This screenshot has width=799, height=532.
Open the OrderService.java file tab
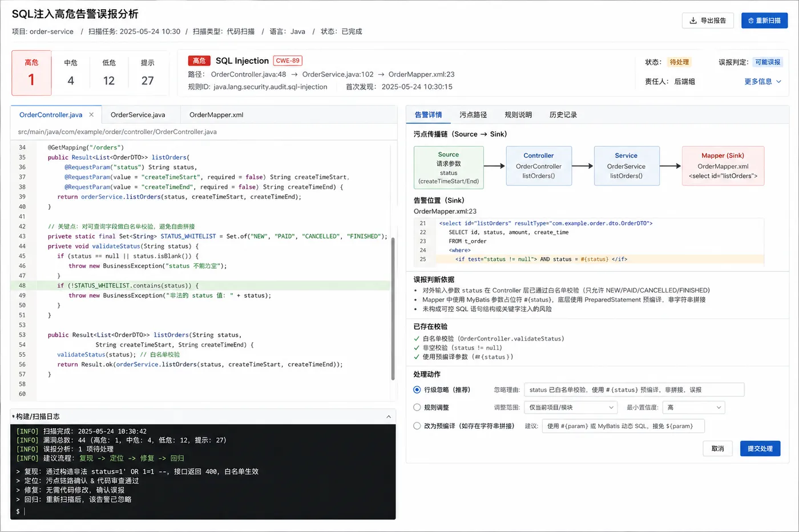point(138,115)
